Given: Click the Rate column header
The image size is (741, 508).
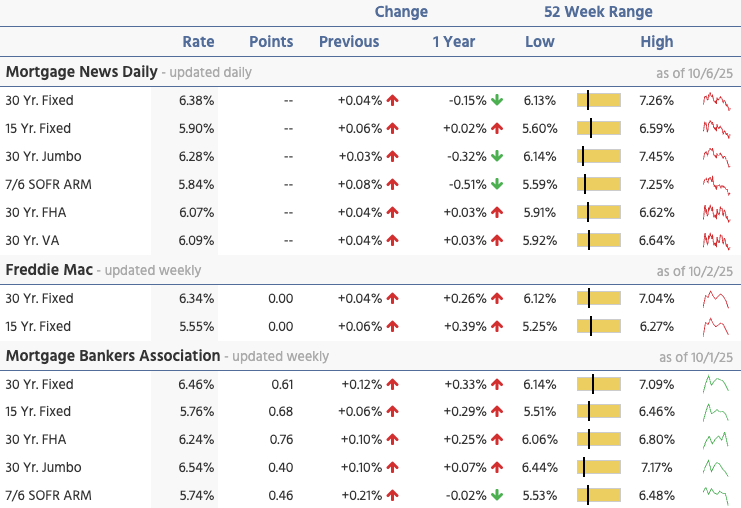Looking at the screenshot, I should (198, 42).
